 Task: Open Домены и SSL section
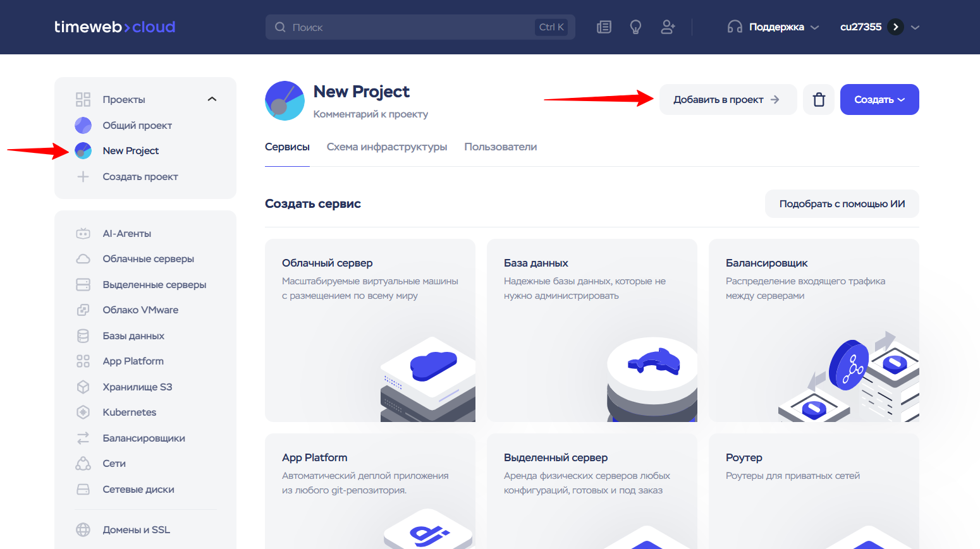pyautogui.click(x=136, y=530)
